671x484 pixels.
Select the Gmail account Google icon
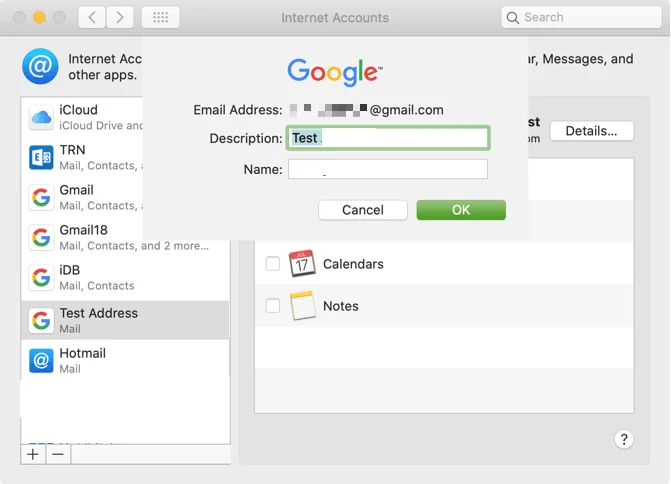[x=41, y=197]
